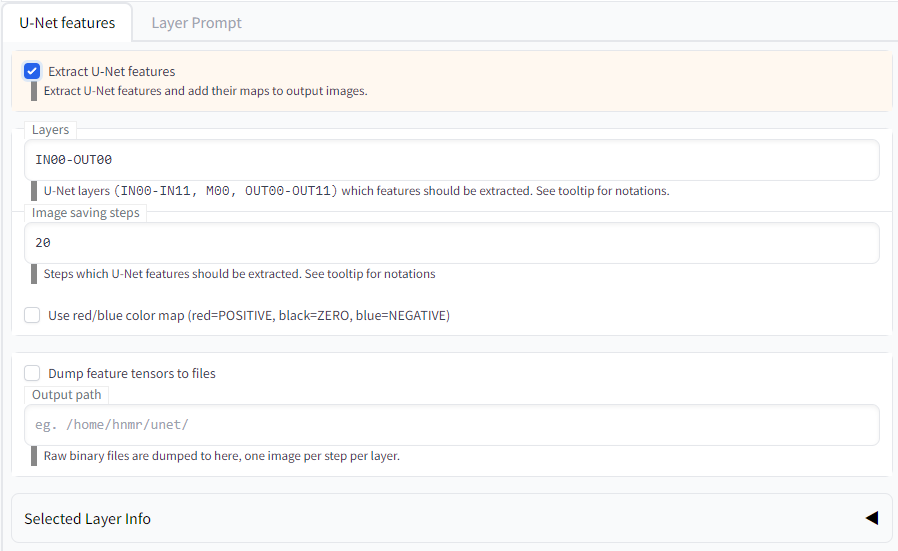898x551 pixels.
Task: Click the "Raw binary files are dumped" hint
Action: click(221, 456)
